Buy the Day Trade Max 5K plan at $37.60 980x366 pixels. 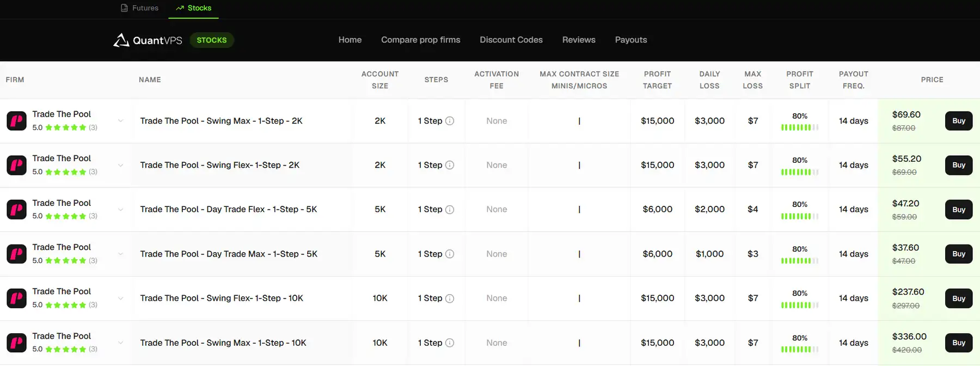959,254
